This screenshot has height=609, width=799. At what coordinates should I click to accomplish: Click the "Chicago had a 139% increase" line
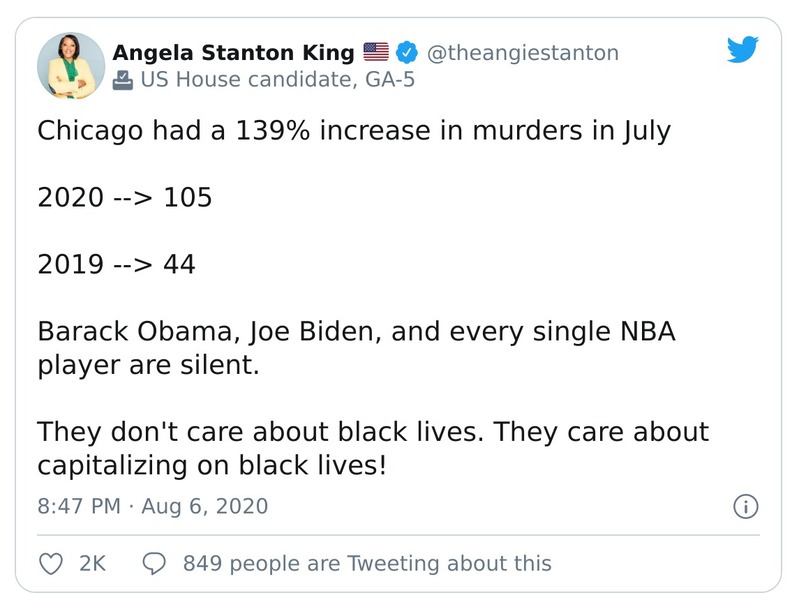click(353, 131)
